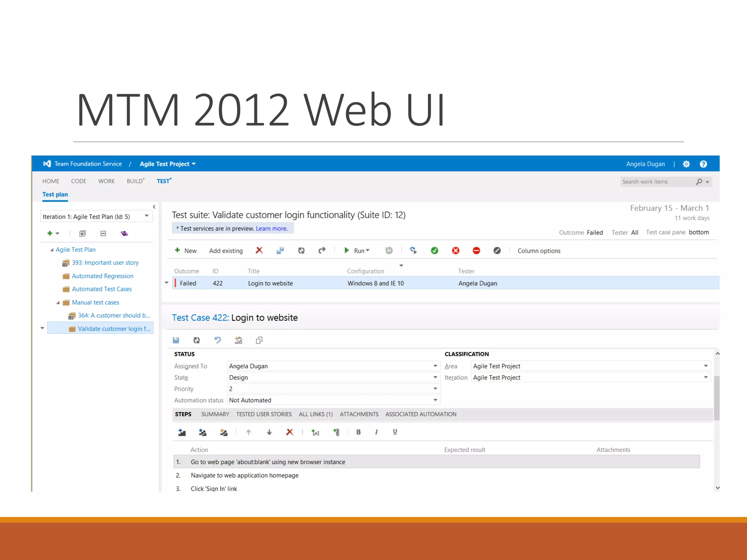Viewport: 747px width, 560px height.
Task: Toggle italic formatting for step text
Action: (x=376, y=432)
